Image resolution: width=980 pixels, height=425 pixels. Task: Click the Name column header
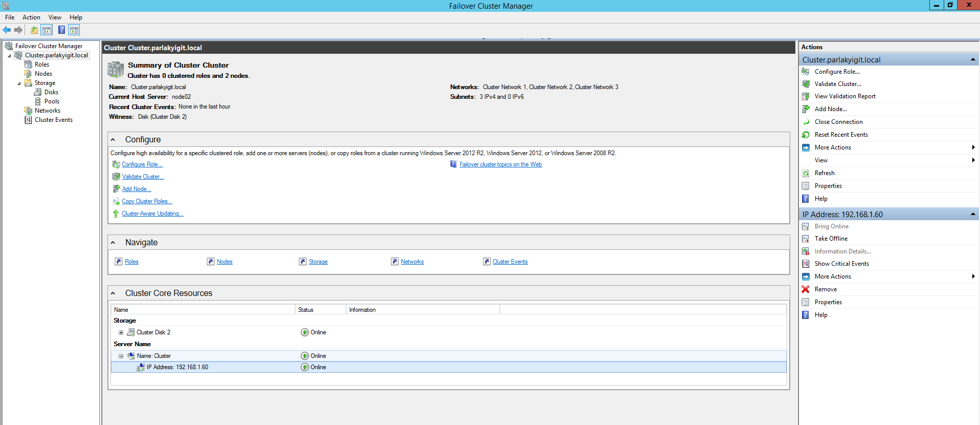click(203, 310)
